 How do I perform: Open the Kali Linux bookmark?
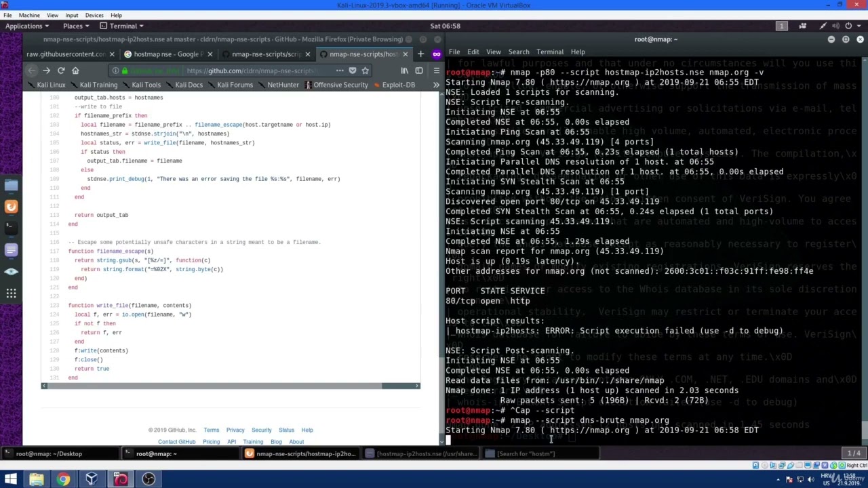tap(47, 85)
